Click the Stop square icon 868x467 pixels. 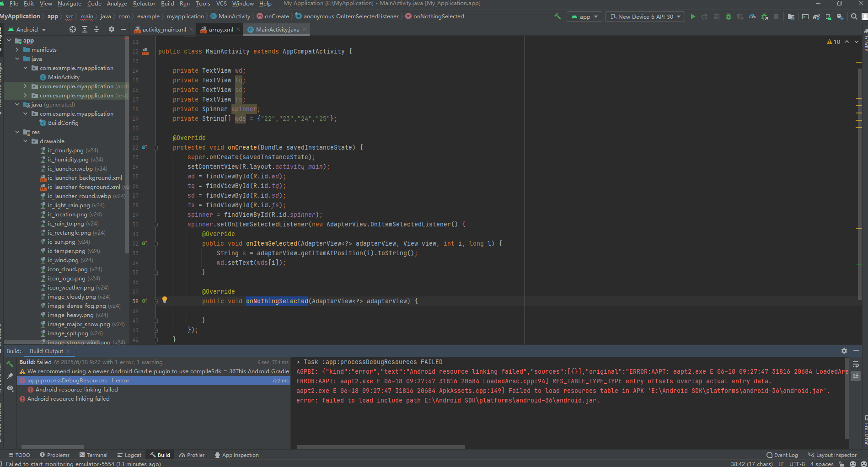point(776,16)
